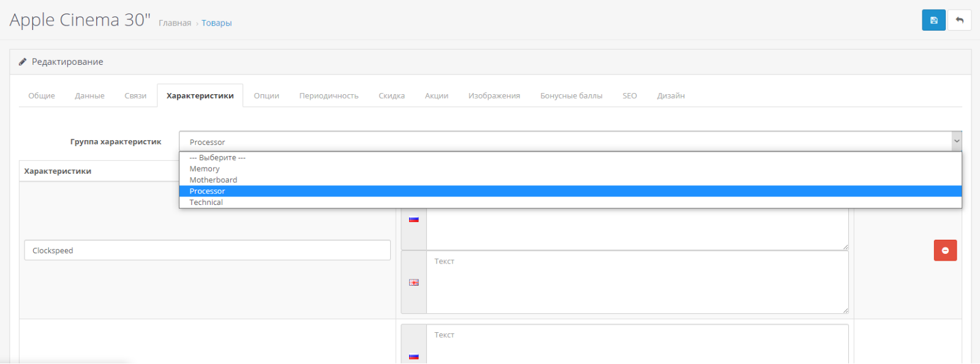Image resolution: width=980 pixels, height=364 pixels.
Task: Open the Акции tab
Action: click(x=437, y=96)
